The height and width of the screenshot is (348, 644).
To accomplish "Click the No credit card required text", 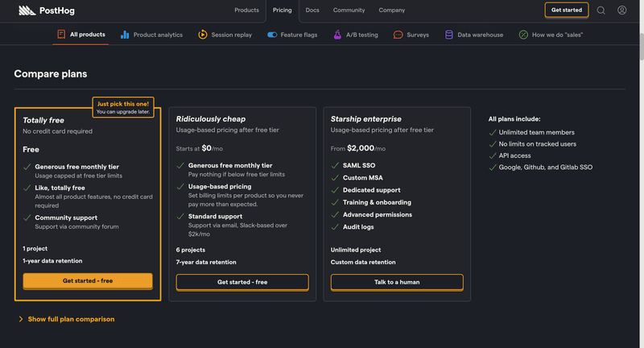I will (x=57, y=131).
